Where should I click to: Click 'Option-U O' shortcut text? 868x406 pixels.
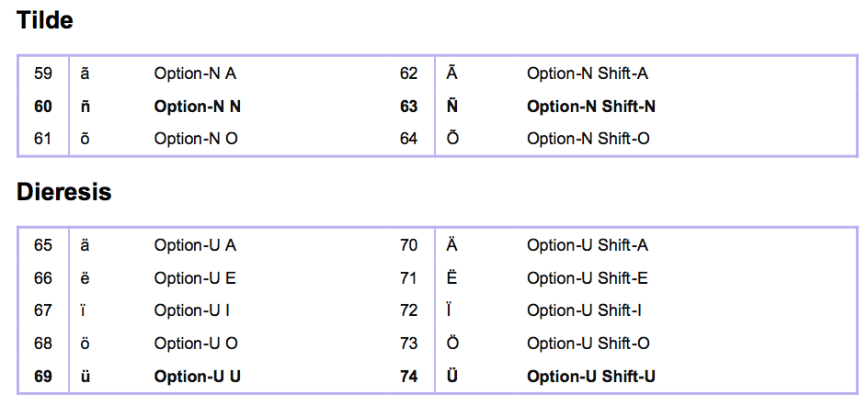(x=196, y=344)
